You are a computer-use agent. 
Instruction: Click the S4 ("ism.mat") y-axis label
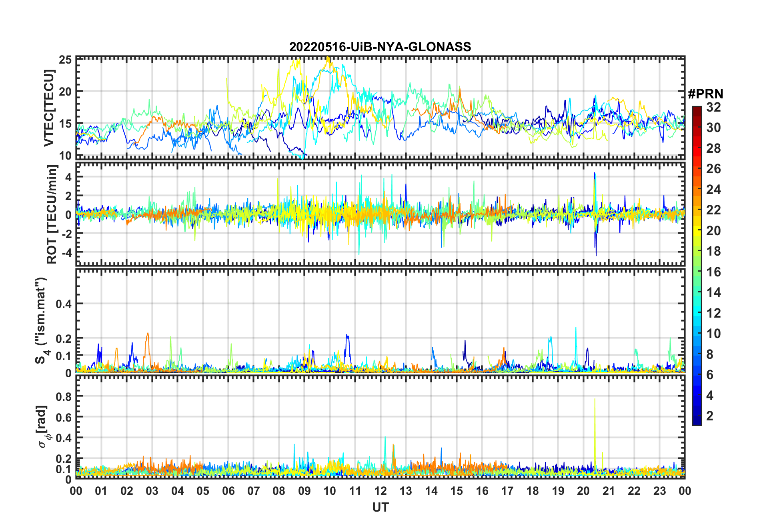pos(42,320)
